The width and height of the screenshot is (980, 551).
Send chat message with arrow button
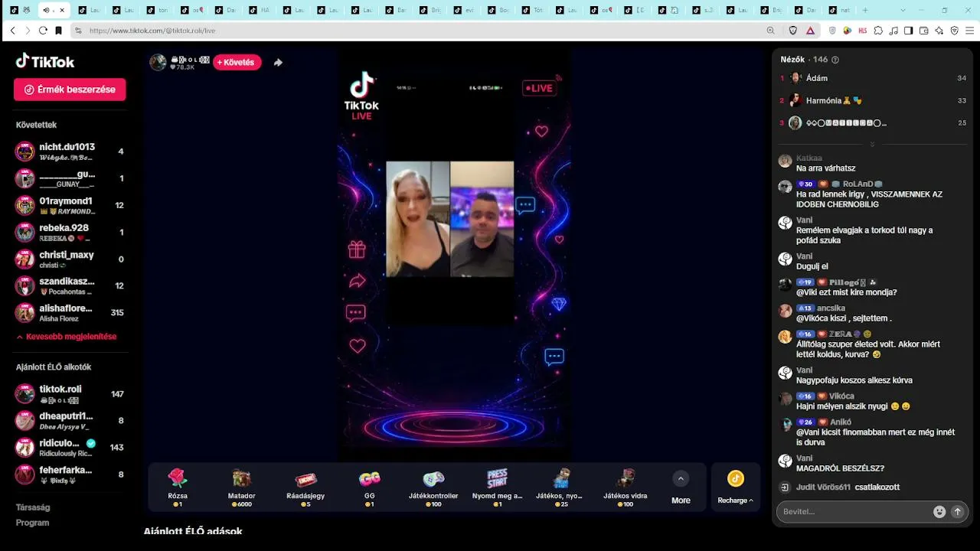pos(957,511)
